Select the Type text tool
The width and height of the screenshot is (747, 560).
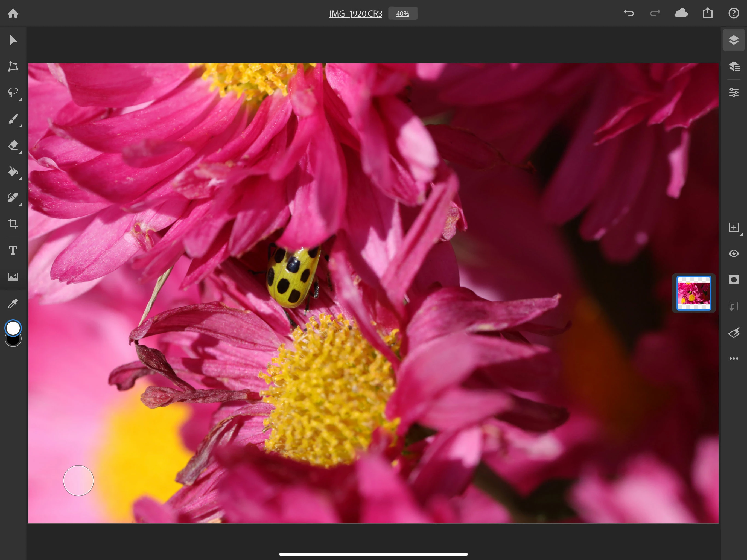pyautogui.click(x=13, y=250)
